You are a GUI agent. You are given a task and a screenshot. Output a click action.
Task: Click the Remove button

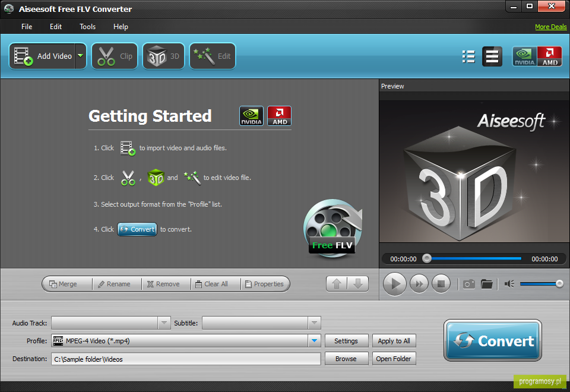166,284
